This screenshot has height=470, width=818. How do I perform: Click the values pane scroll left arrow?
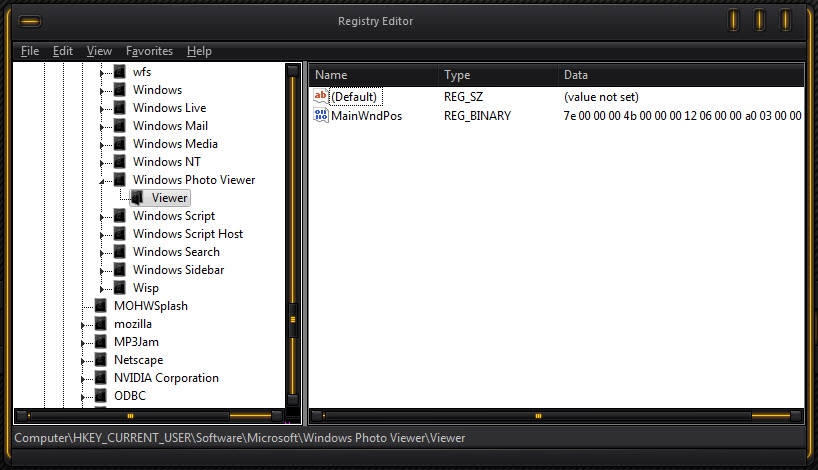(316, 416)
